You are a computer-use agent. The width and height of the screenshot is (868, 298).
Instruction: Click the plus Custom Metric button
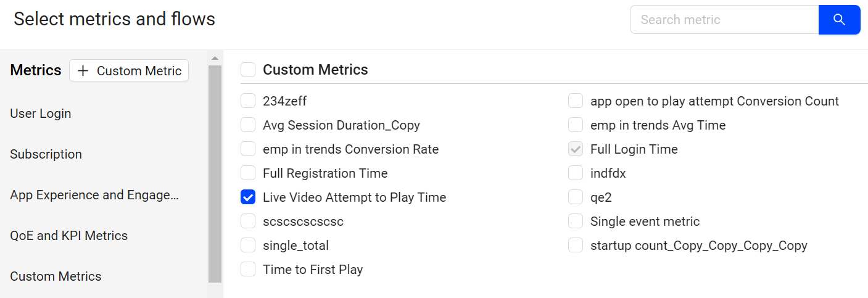(x=129, y=71)
